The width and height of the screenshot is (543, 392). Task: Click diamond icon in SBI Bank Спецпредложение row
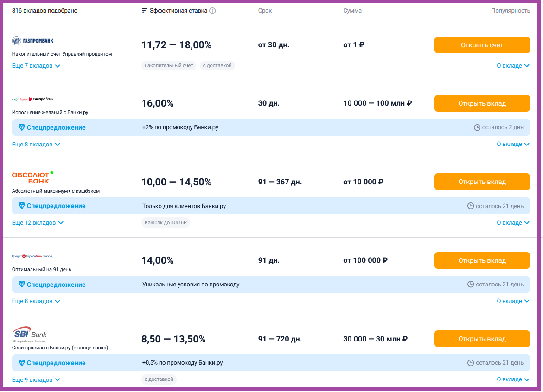(21, 363)
